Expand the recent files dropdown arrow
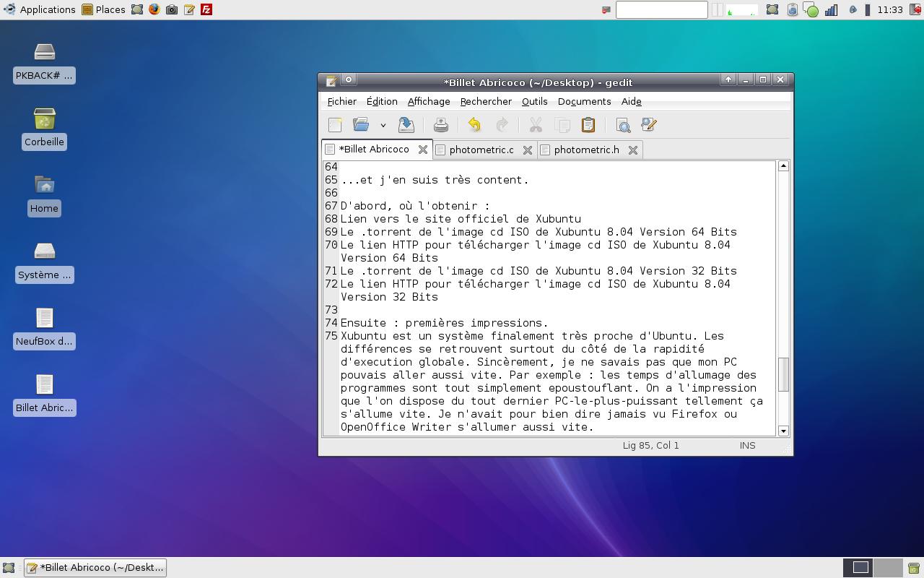The height and width of the screenshot is (578, 924). point(383,126)
